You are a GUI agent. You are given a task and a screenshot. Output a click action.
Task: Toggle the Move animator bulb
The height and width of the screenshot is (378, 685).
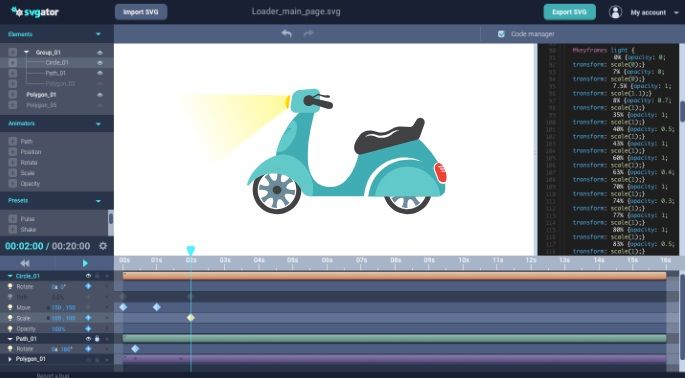[10, 308]
